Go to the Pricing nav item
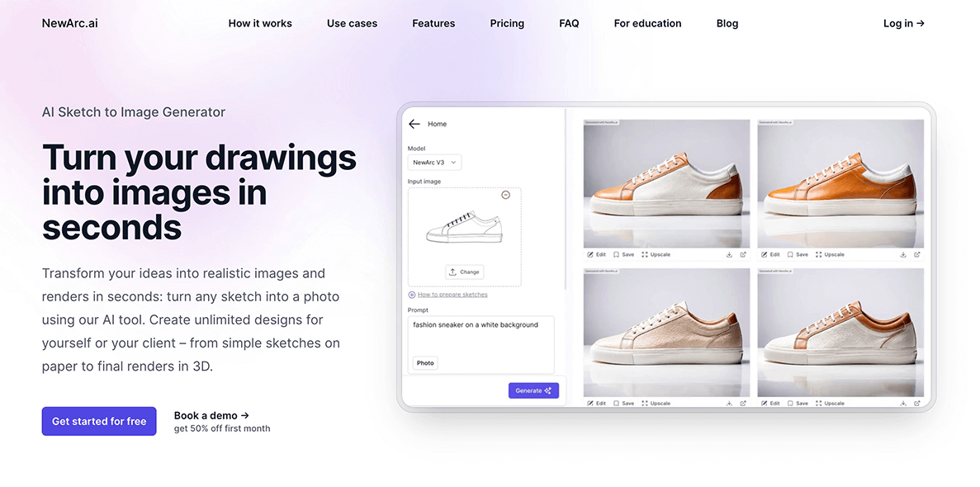 click(x=507, y=23)
